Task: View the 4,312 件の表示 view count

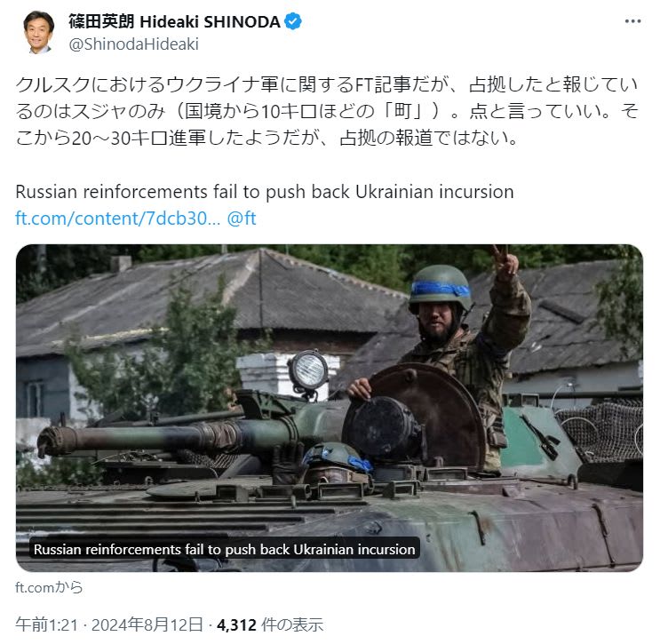Action: pyautogui.click(x=270, y=624)
